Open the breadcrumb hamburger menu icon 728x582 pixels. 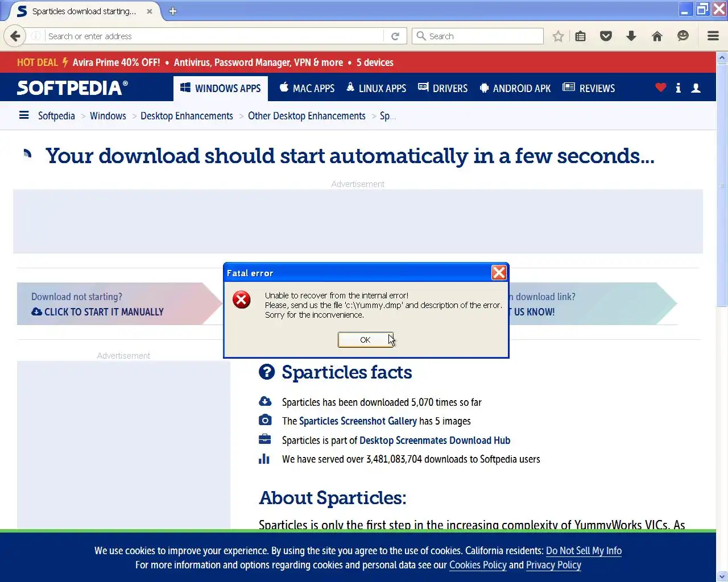click(x=24, y=115)
